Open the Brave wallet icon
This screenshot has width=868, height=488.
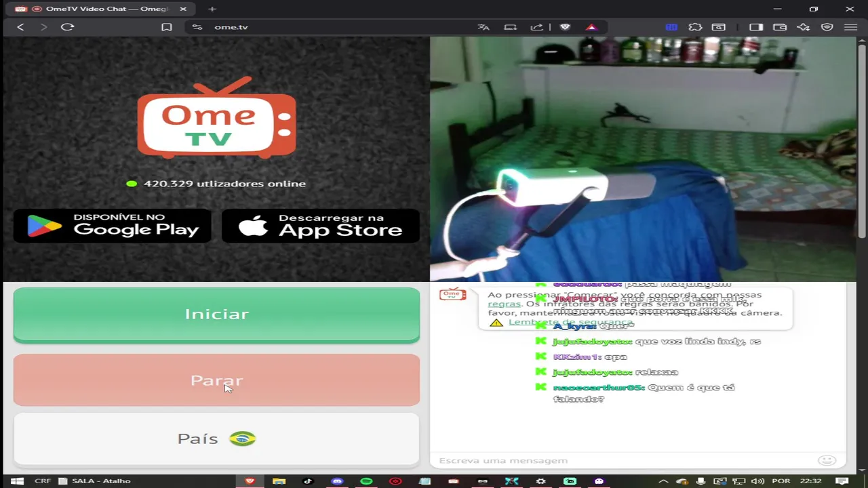(780, 27)
